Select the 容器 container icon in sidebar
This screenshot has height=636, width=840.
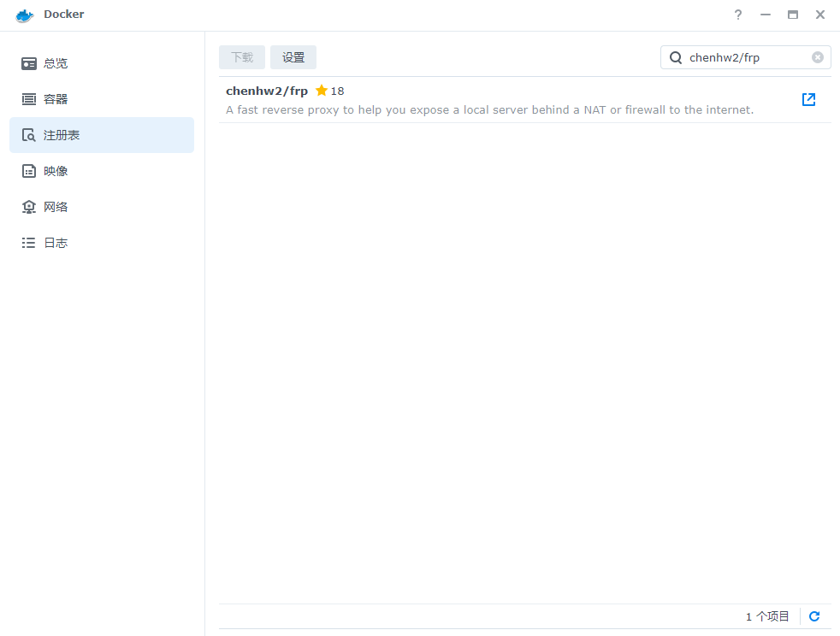(x=29, y=99)
